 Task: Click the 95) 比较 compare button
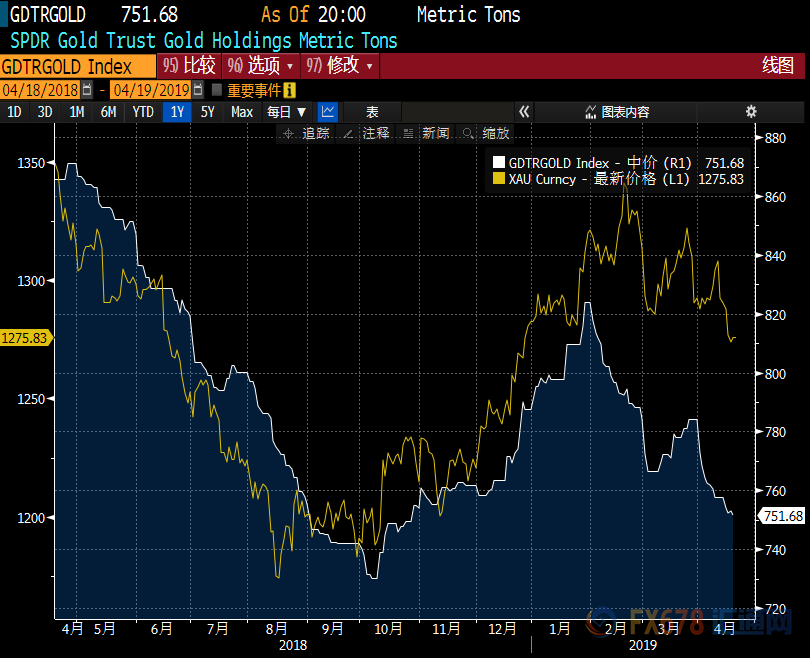pos(189,66)
